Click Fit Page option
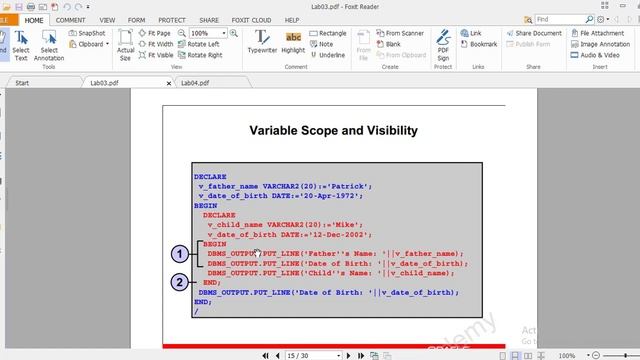 coord(155,33)
